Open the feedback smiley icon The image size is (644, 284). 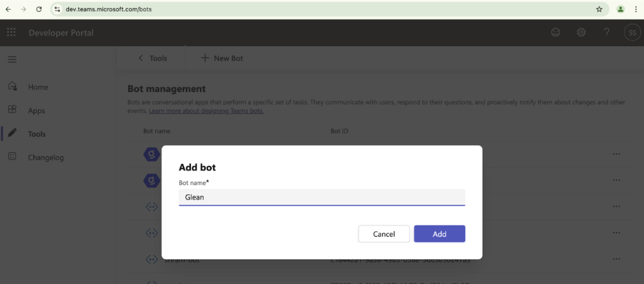(x=555, y=32)
